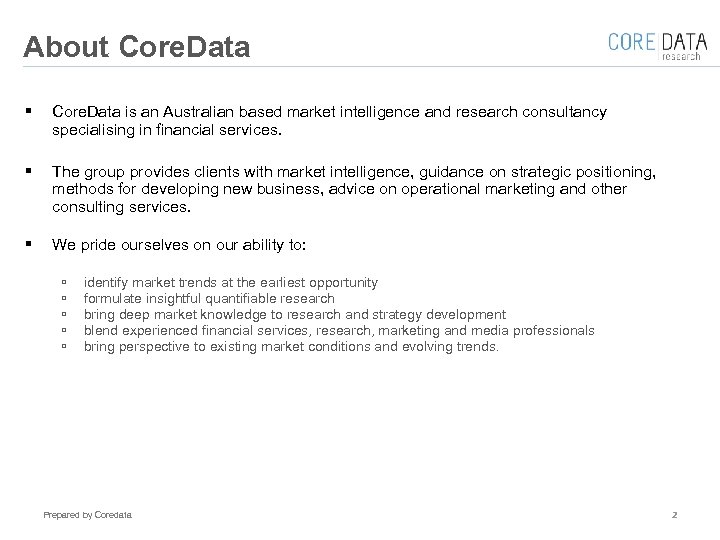Screen dimensions: 720x540
Task: Click the "bring perspective to existing market conditions" line
Action: click(x=291, y=347)
